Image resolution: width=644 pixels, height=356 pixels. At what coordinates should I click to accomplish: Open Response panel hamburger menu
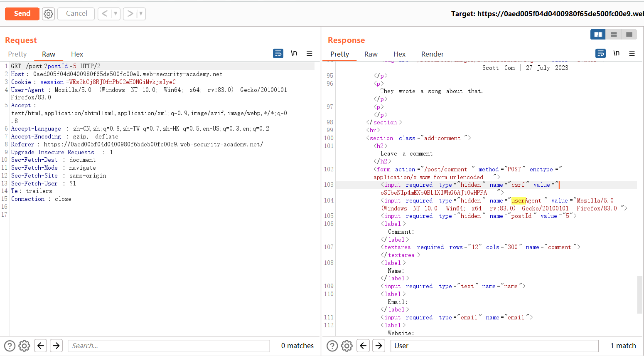tap(632, 53)
